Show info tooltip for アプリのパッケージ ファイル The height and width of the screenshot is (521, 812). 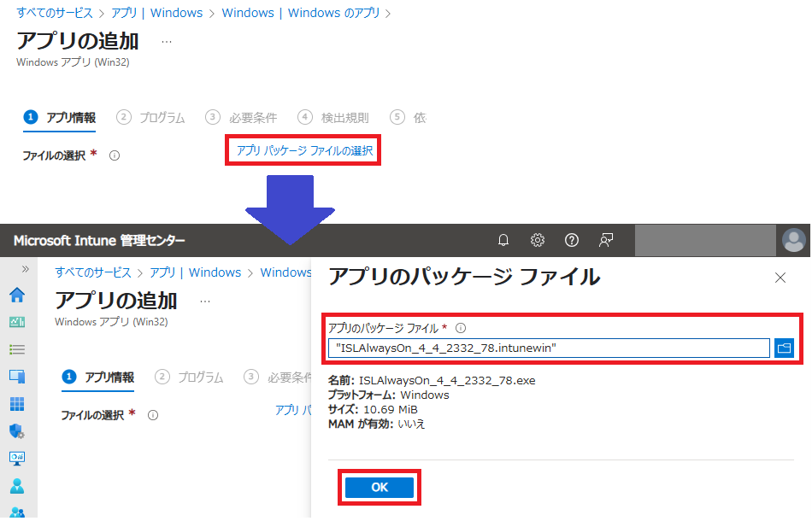[x=461, y=328]
